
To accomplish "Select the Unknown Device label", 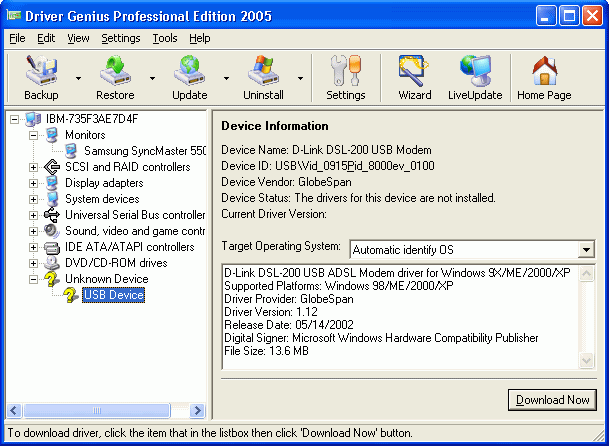I will point(106,279).
